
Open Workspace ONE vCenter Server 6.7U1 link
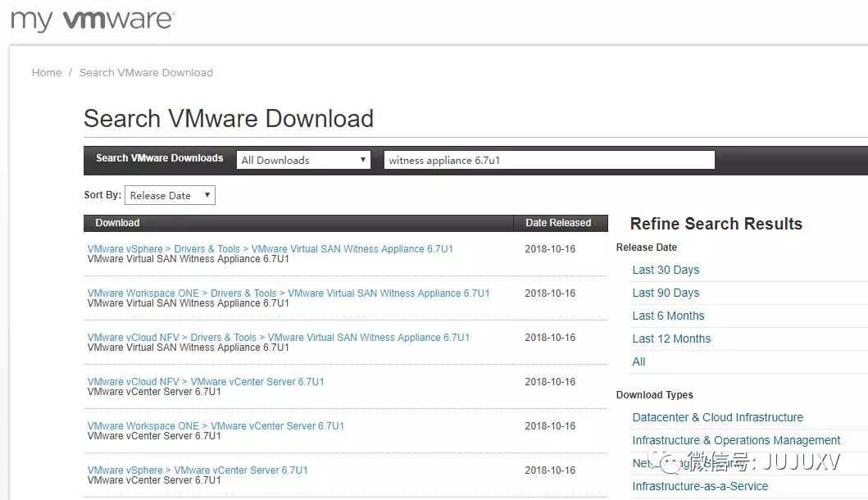(x=277, y=426)
